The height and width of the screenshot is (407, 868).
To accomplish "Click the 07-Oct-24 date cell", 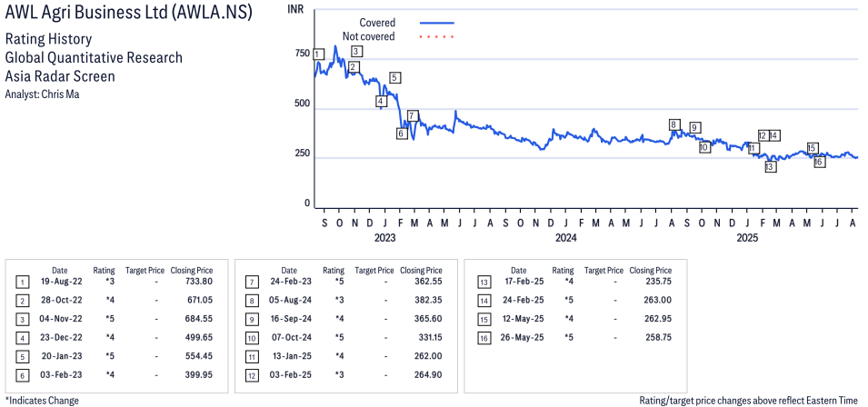I will click(290, 337).
